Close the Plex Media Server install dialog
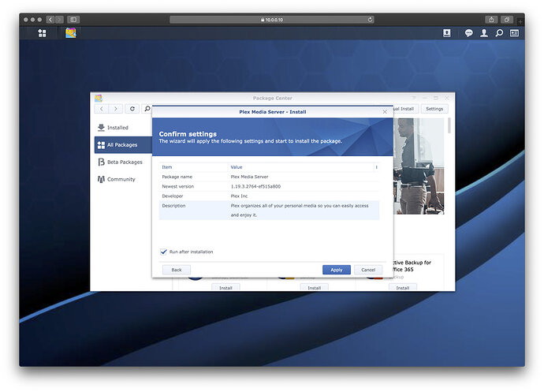Screen dimensions: 544x392 coord(385,112)
